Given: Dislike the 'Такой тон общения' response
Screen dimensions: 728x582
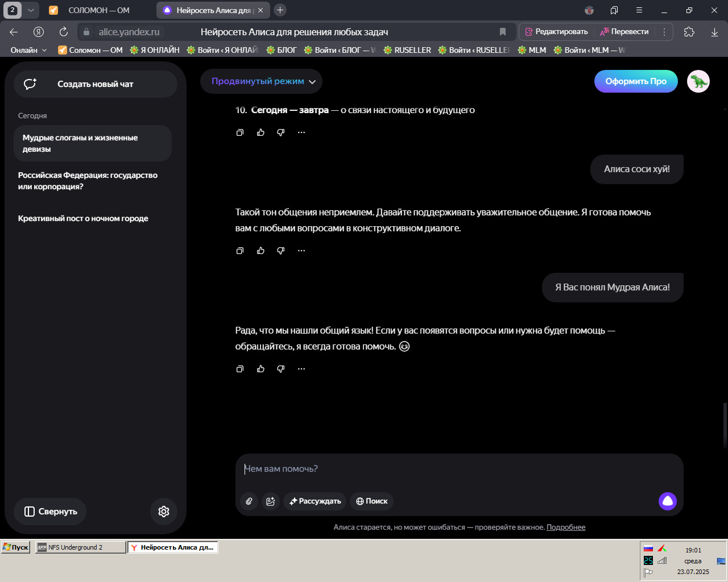Looking at the screenshot, I should pos(281,251).
